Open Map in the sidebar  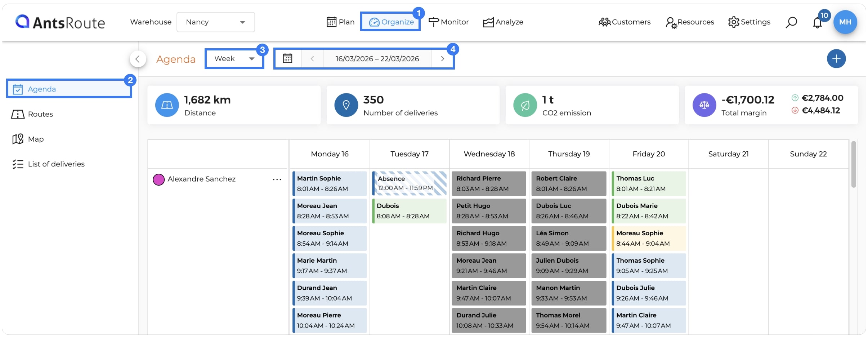click(x=28, y=139)
